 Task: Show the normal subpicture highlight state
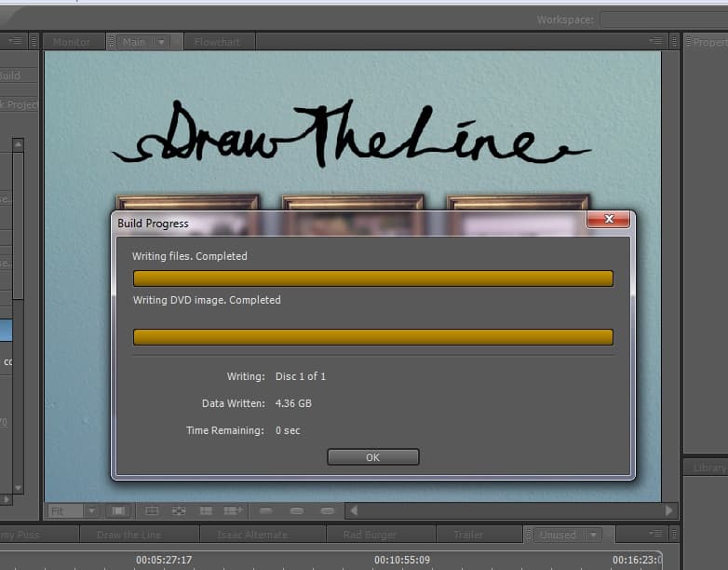(x=265, y=510)
